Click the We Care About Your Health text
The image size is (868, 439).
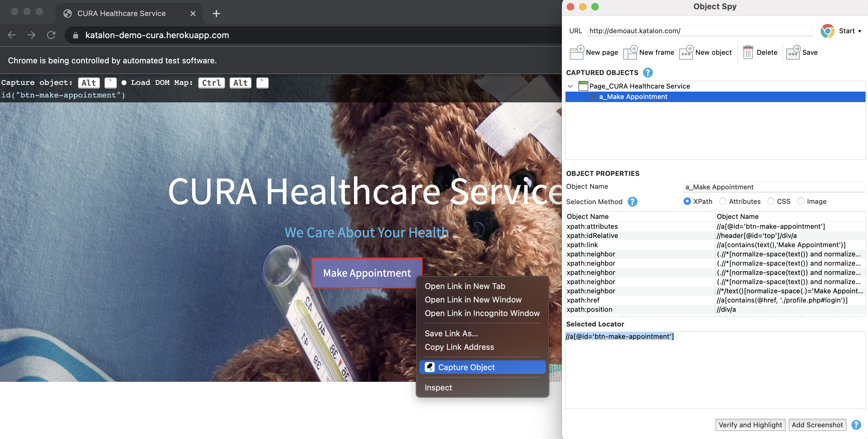tap(367, 232)
